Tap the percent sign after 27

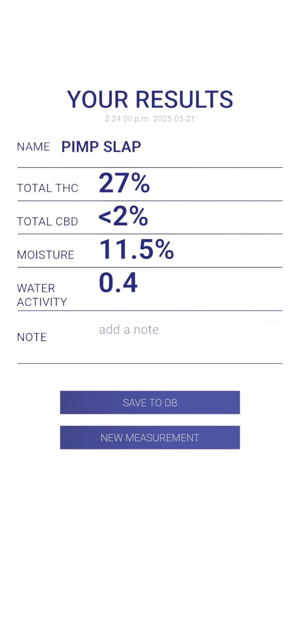pos(140,183)
